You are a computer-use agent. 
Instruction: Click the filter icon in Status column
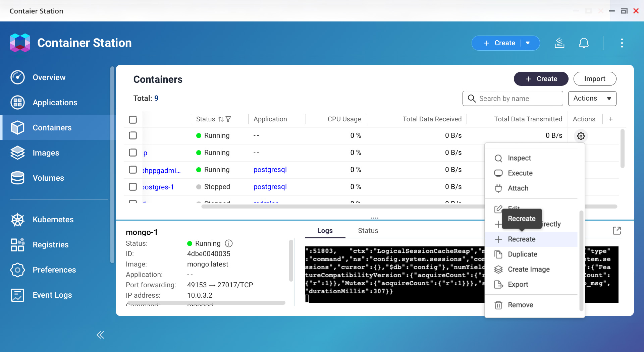(228, 119)
